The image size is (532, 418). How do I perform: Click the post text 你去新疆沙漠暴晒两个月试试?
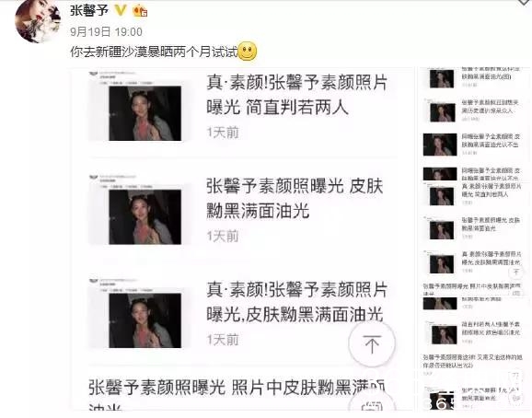(x=154, y=52)
